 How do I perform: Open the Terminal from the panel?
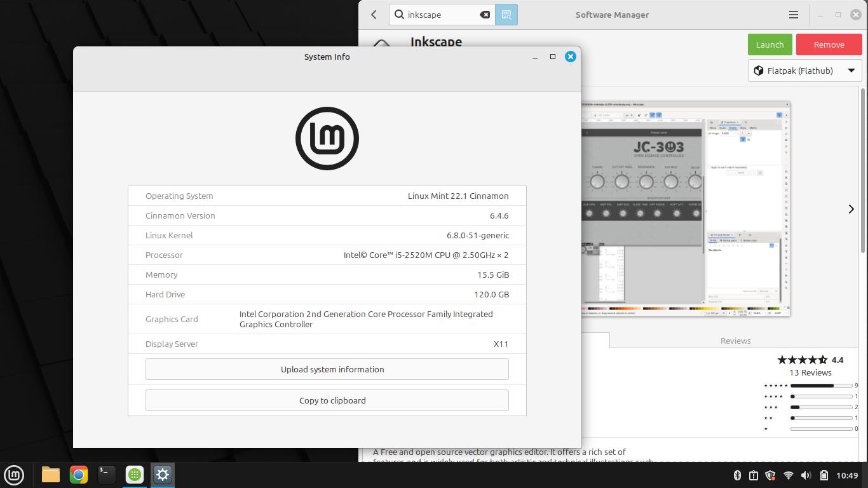(107, 475)
